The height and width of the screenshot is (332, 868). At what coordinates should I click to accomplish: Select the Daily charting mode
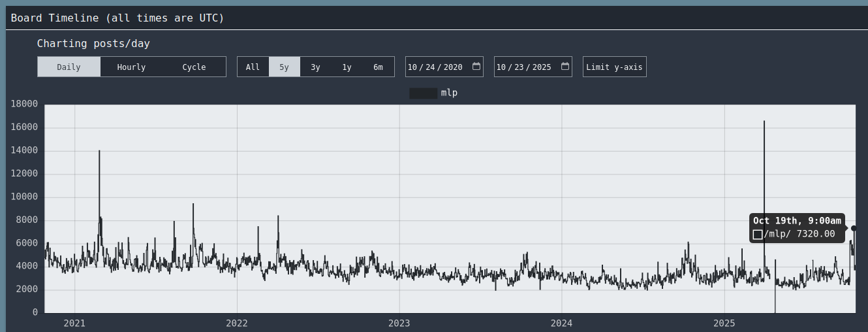coord(69,67)
